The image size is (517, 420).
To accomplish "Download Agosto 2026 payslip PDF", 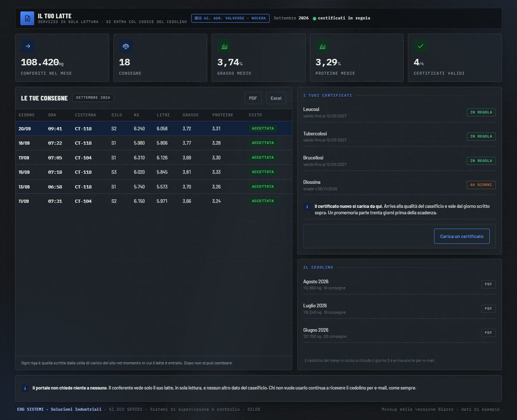I will 488,284.
